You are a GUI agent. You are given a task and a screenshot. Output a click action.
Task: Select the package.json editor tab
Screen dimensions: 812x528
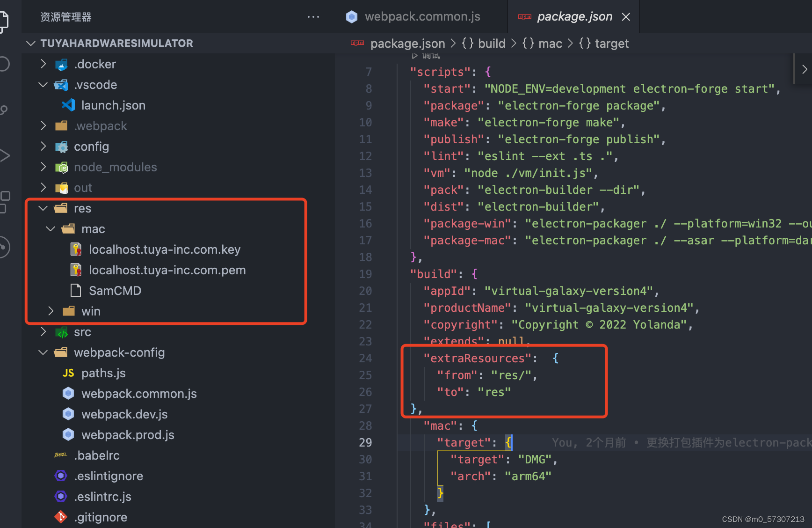pyautogui.click(x=574, y=17)
